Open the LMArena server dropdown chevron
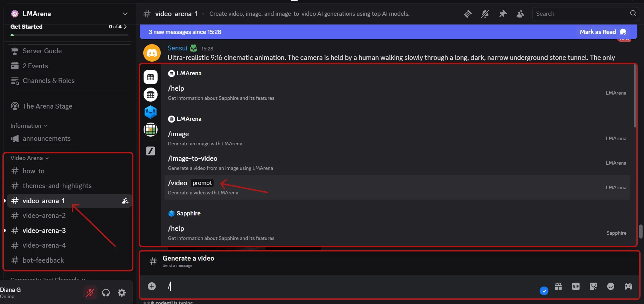The image size is (644, 304). pyautogui.click(x=125, y=14)
